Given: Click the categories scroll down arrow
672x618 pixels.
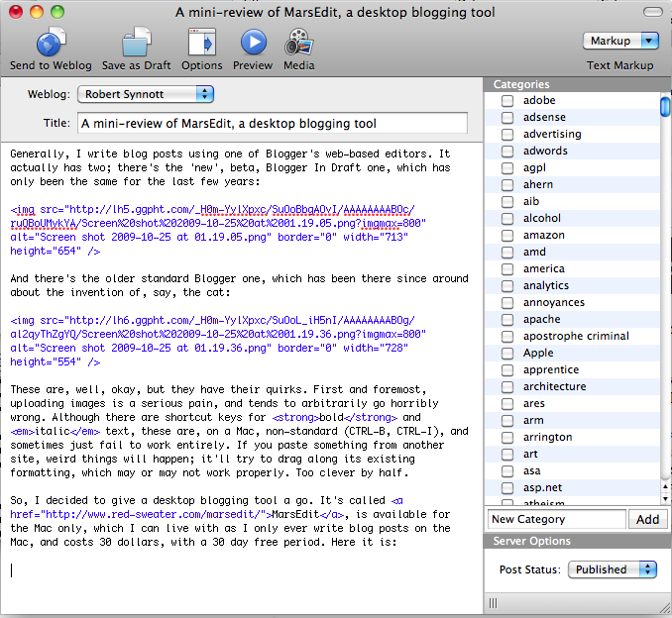Looking at the screenshot, I should tap(665, 499).
